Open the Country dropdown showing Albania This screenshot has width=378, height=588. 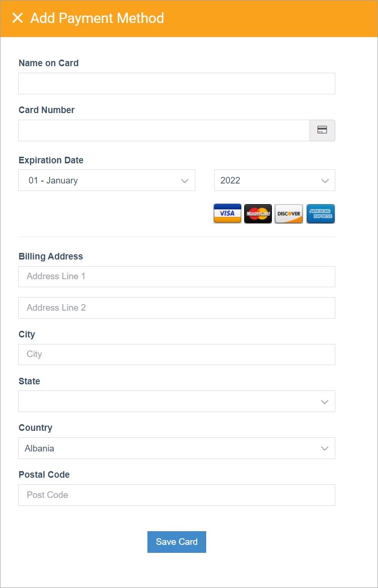click(177, 448)
